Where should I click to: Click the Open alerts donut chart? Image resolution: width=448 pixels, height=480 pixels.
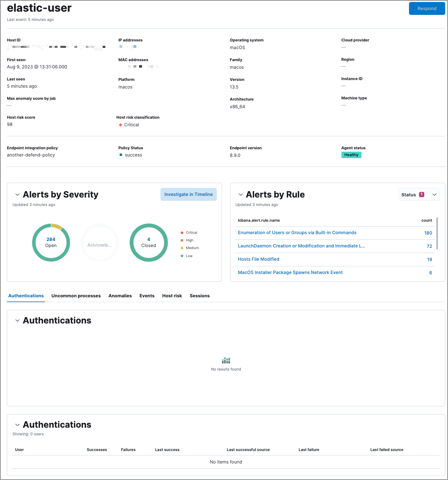[51, 243]
